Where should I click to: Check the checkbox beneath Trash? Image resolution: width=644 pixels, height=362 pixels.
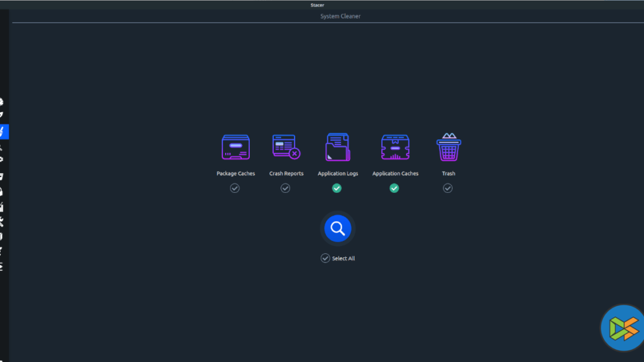[448, 188]
